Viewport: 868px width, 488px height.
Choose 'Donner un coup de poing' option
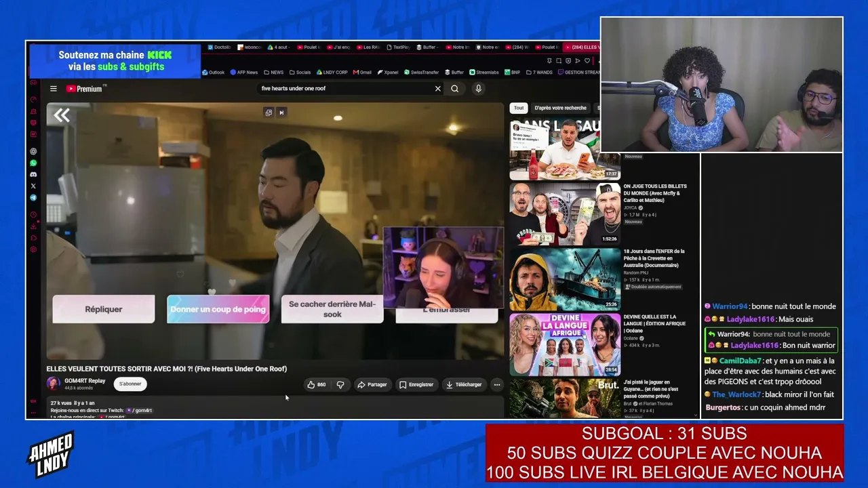[x=218, y=309]
